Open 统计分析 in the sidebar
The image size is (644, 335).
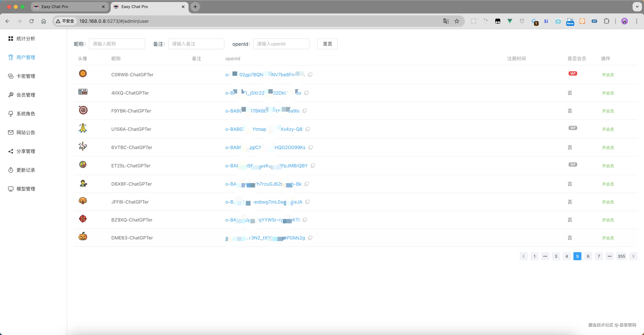pos(25,39)
